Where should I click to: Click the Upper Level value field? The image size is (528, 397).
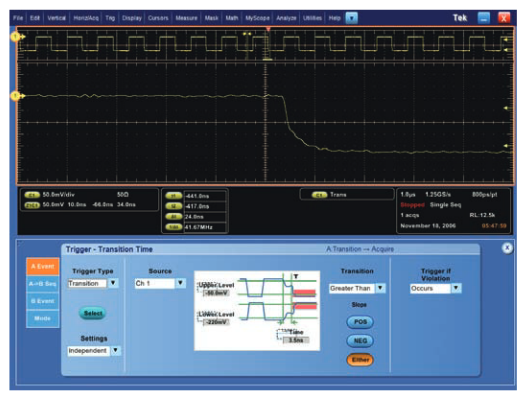[216, 293]
